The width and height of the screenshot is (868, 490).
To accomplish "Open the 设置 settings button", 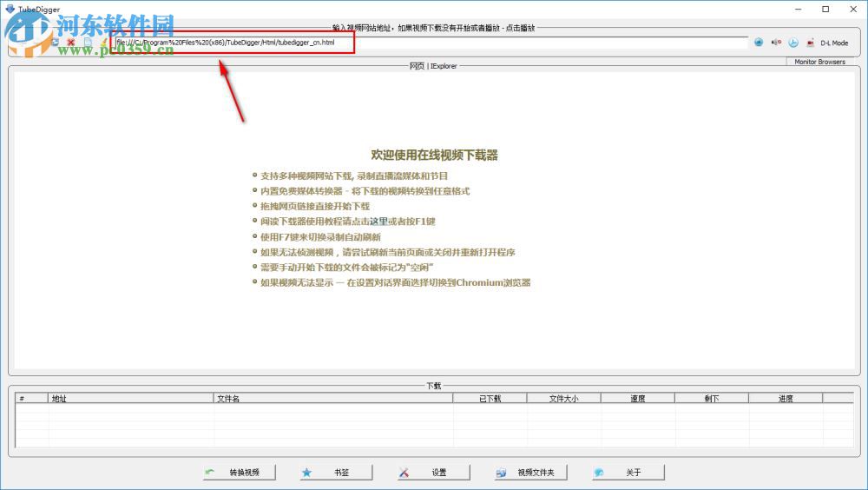I will 434,473.
